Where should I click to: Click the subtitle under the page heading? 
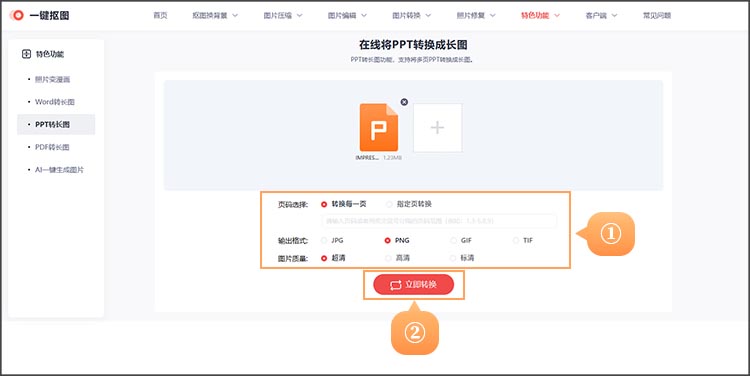[412, 60]
